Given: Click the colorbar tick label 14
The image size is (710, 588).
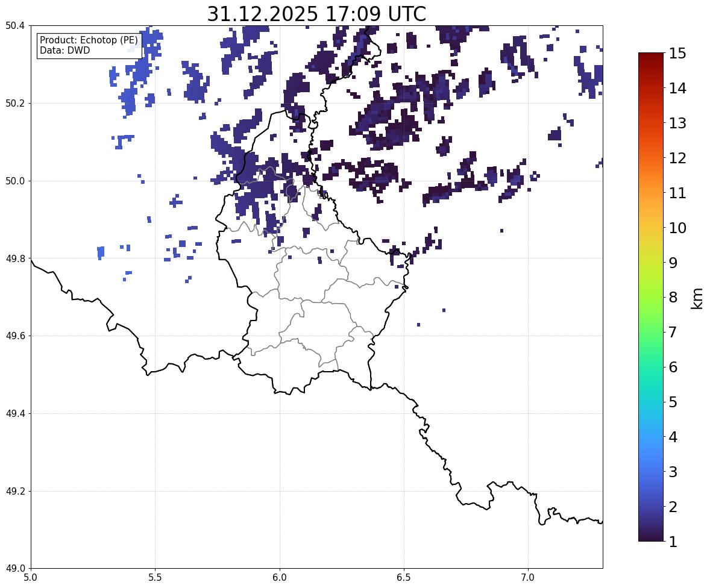Looking at the screenshot, I should pyautogui.click(x=677, y=89).
